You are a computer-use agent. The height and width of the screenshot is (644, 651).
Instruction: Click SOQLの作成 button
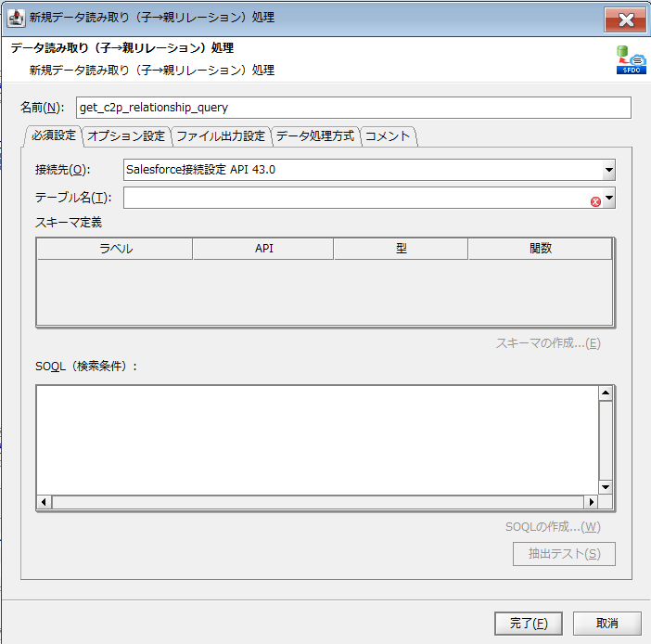tap(553, 527)
